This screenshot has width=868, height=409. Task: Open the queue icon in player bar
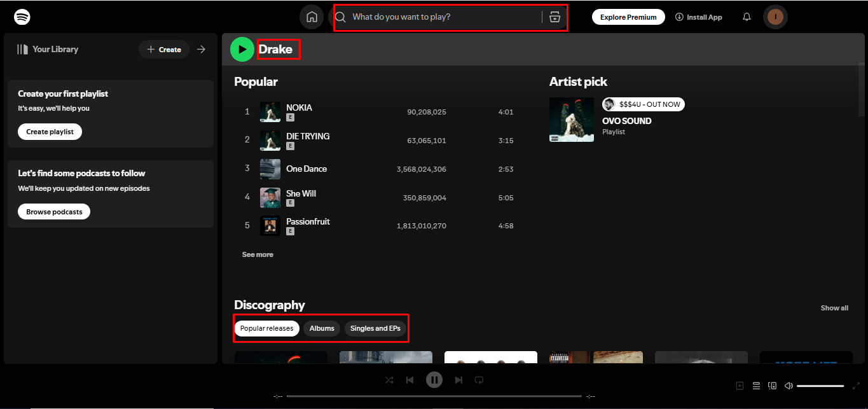click(756, 385)
